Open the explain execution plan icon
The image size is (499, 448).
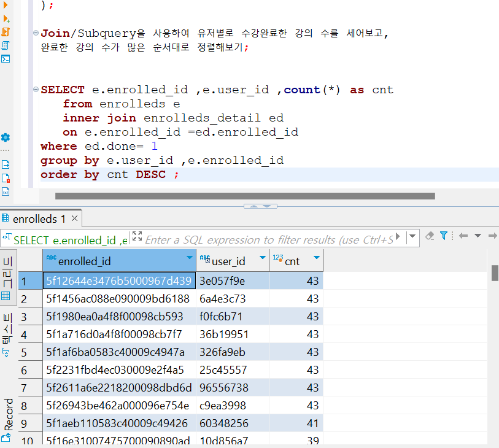tap(6, 45)
